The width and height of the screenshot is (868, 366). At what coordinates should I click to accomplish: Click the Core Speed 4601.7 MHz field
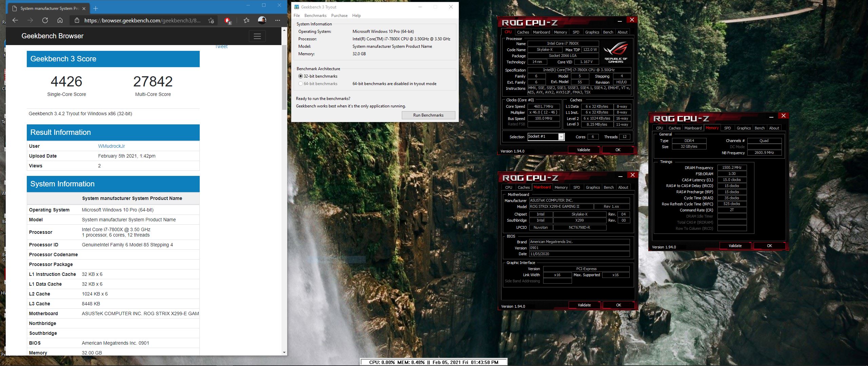click(544, 106)
